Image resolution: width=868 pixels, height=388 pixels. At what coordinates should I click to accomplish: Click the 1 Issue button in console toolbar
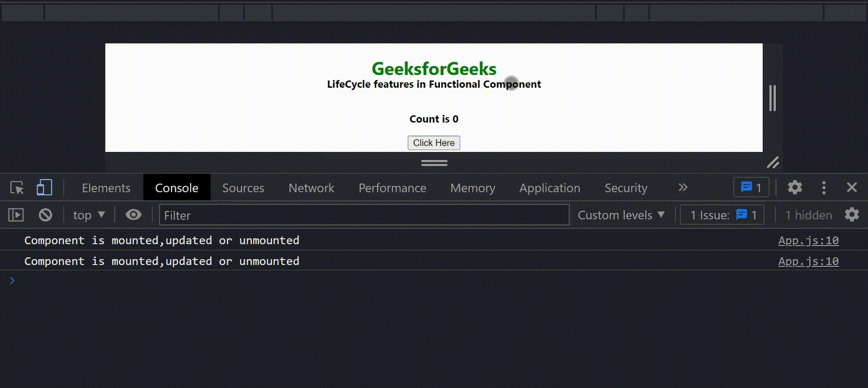click(x=722, y=215)
